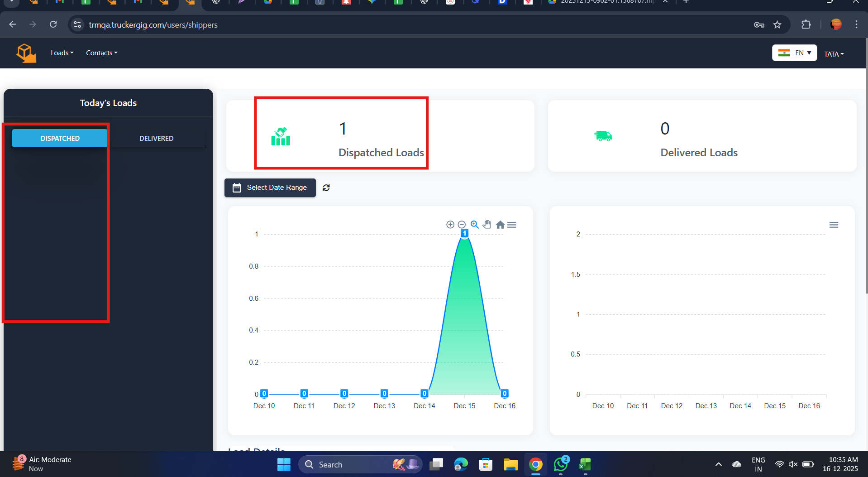This screenshot has height=477, width=868.
Task: Open WhatsApp from the taskbar
Action: click(561, 464)
